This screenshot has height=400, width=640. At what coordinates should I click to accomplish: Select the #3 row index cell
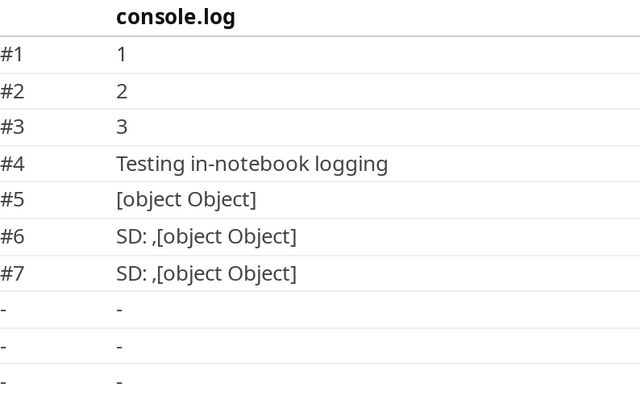pyautogui.click(x=12, y=127)
